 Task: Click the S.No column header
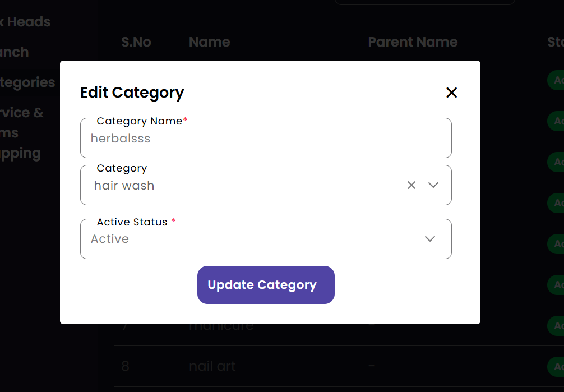click(x=136, y=42)
